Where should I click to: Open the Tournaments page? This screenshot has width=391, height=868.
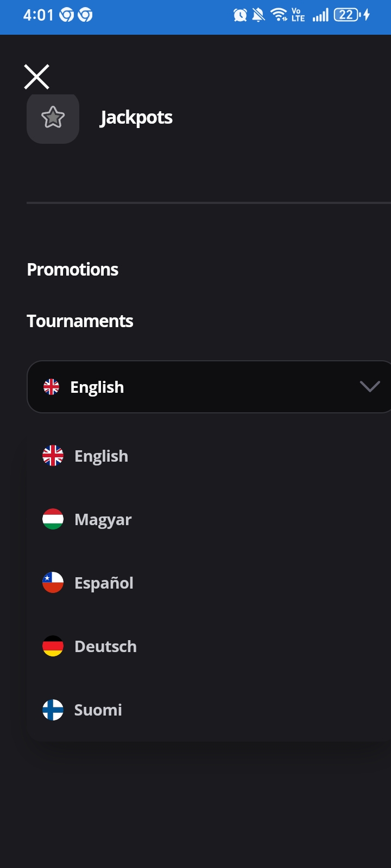[x=80, y=321]
